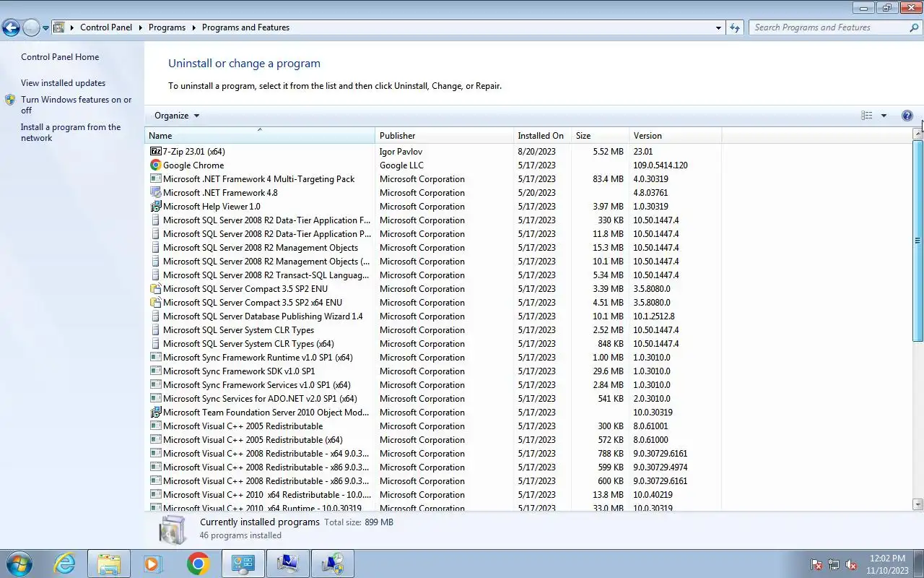Image resolution: width=924 pixels, height=578 pixels.
Task: Click the Team Foundation Server 2010 Object Model icon
Action: tap(155, 413)
